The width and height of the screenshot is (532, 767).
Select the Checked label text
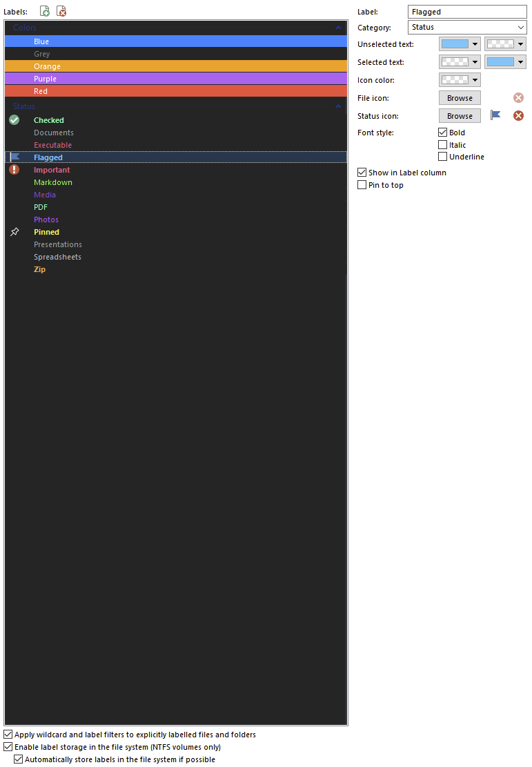[x=49, y=120]
